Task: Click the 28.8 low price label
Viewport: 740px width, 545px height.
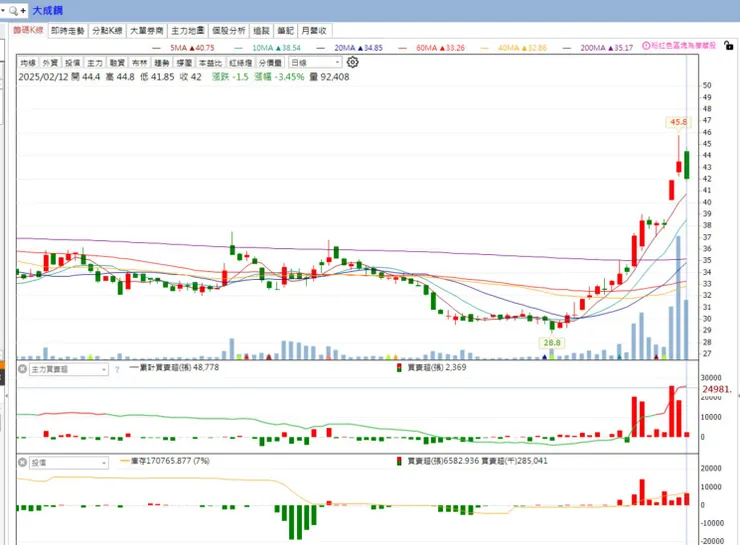Action: click(x=552, y=343)
